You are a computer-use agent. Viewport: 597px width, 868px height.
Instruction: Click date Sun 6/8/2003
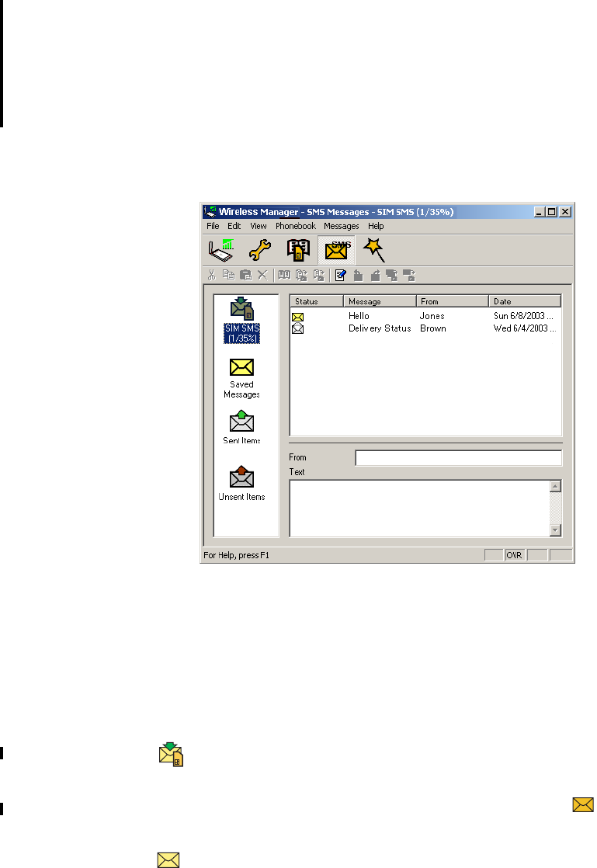522,316
